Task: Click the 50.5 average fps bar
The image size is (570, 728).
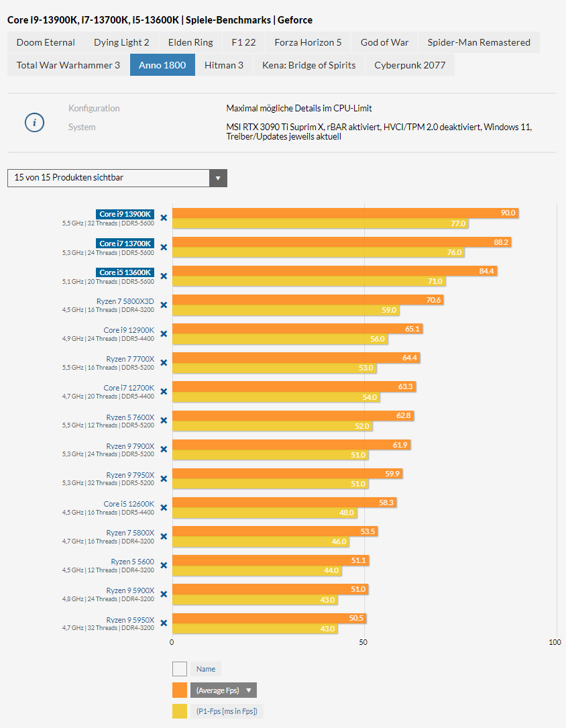Action: pyautogui.click(x=269, y=619)
